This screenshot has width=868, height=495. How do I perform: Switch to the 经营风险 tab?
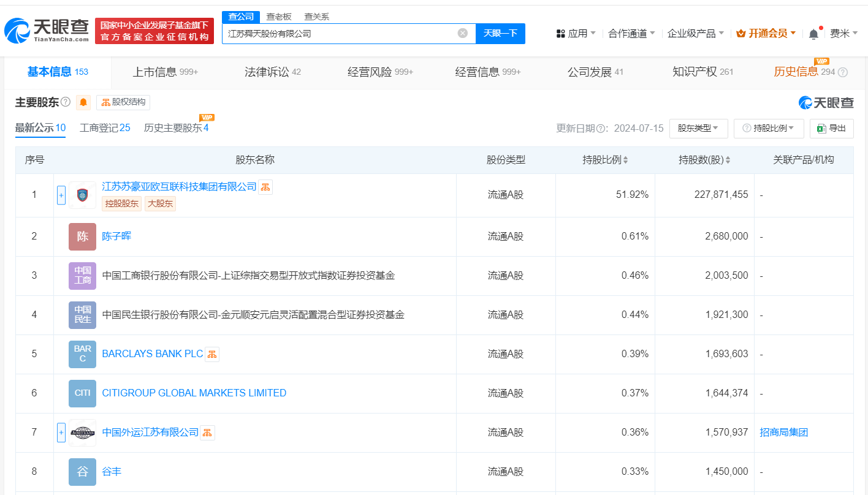[x=380, y=72]
